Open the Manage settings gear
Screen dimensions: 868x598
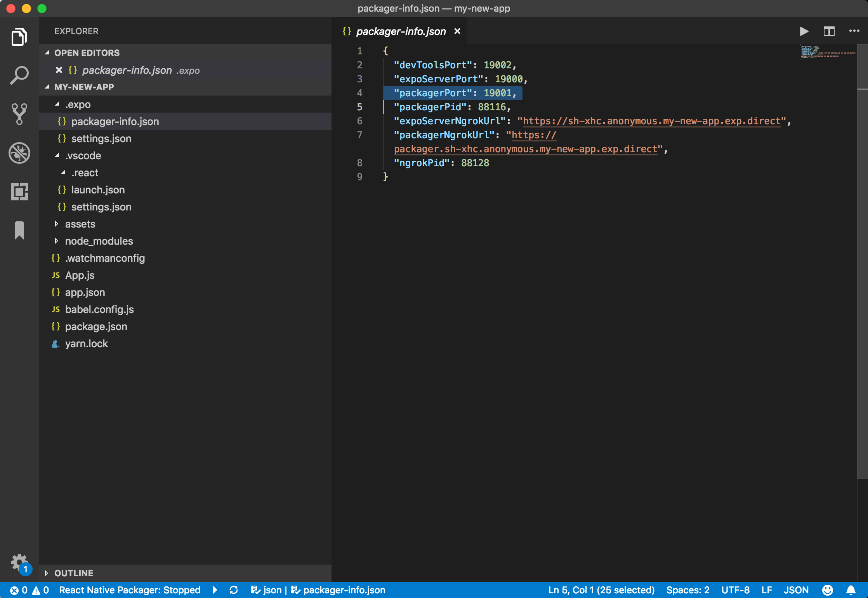click(19, 561)
